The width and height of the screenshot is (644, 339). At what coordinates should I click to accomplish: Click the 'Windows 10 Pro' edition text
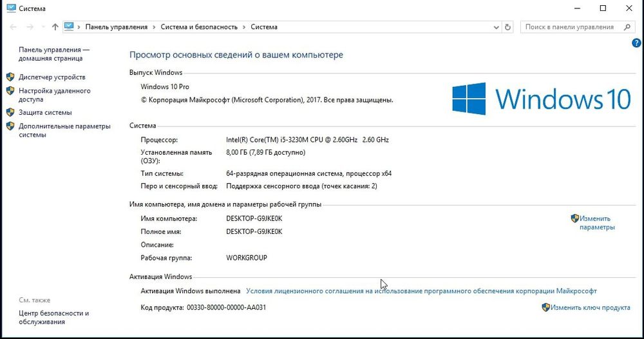[x=165, y=87]
